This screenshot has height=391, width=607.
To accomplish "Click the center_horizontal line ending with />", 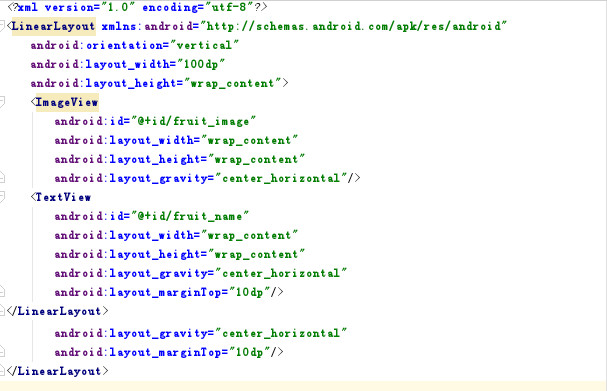I will point(207,178).
